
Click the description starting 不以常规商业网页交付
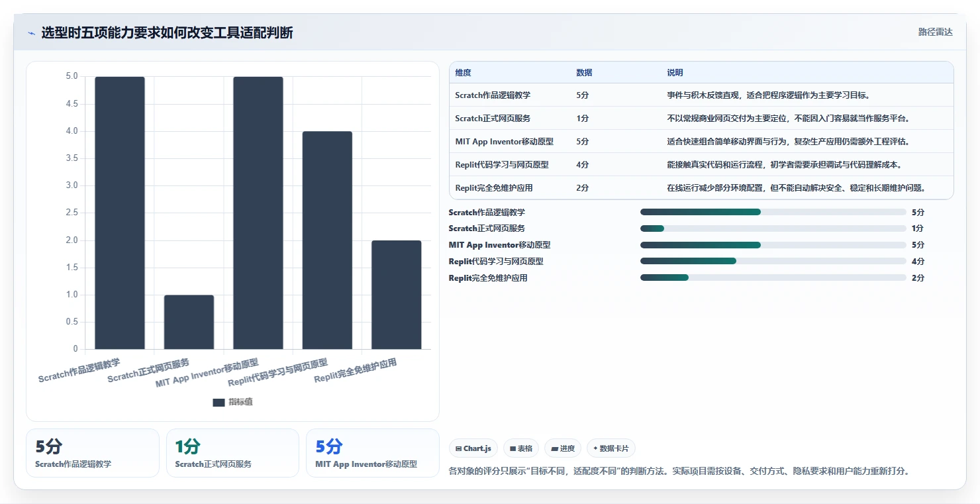[789, 119]
